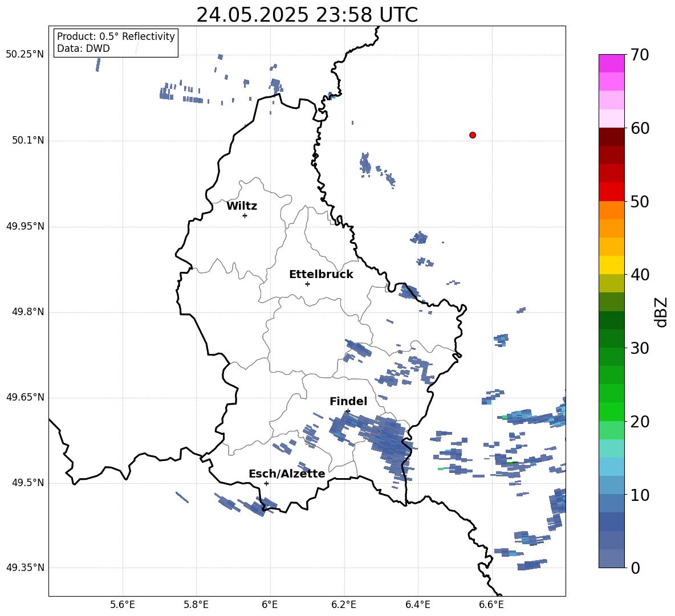The height and width of the screenshot is (616, 675).
Task: Click the 50.1°N latitude label
Action: point(28,141)
